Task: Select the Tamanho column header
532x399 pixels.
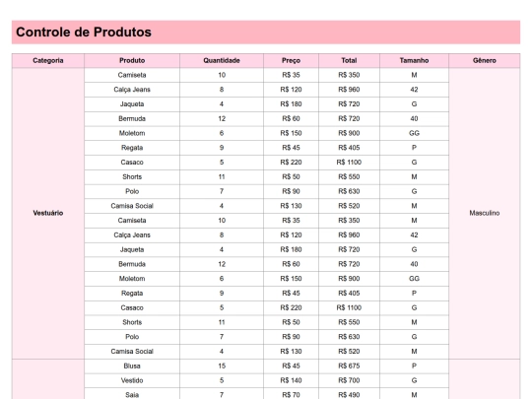Action: pos(414,60)
